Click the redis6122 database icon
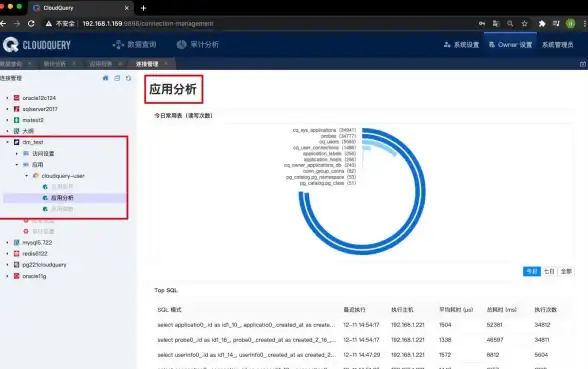 click(x=16, y=254)
